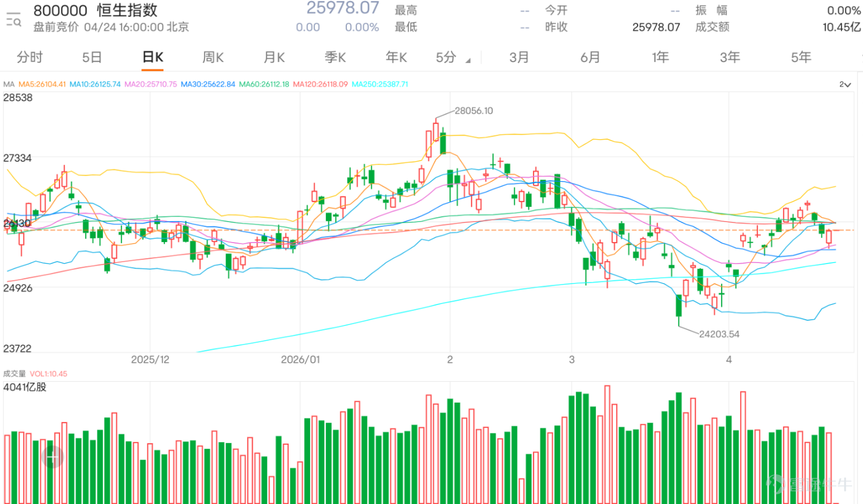This screenshot has width=863, height=504.
Task: Select the 日K daily candlestick tab
Action: tap(153, 57)
